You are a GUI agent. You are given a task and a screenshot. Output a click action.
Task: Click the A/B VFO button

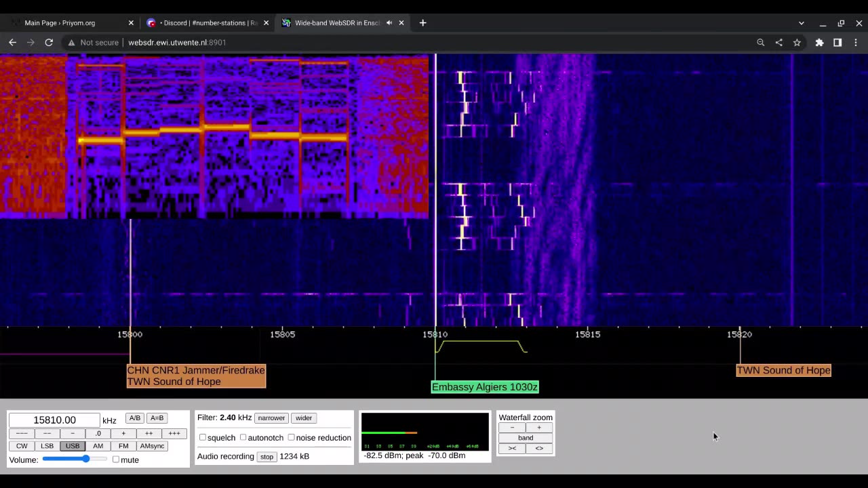135,418
